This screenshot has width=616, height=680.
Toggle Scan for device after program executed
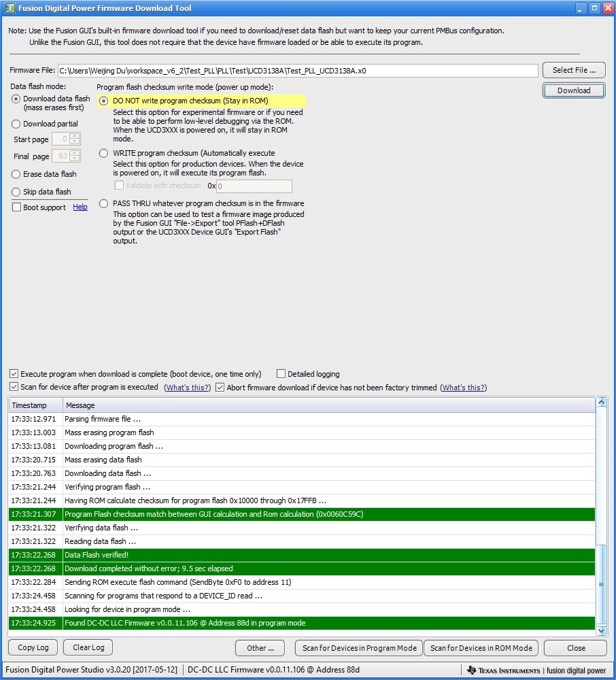pos(14,387)
